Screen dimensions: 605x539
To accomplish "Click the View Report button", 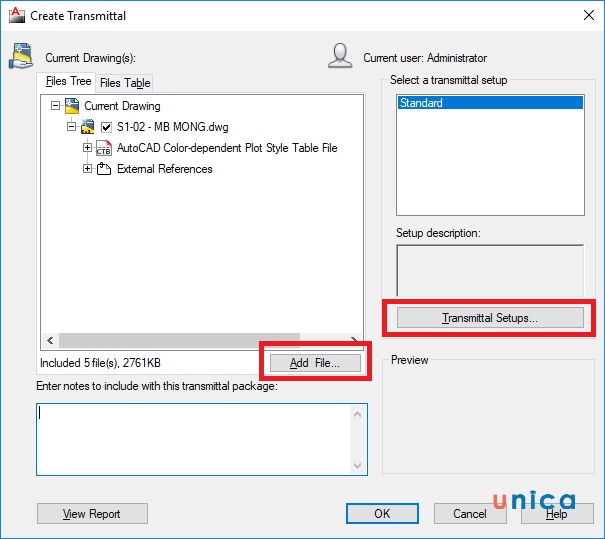I will pos(92,514).
